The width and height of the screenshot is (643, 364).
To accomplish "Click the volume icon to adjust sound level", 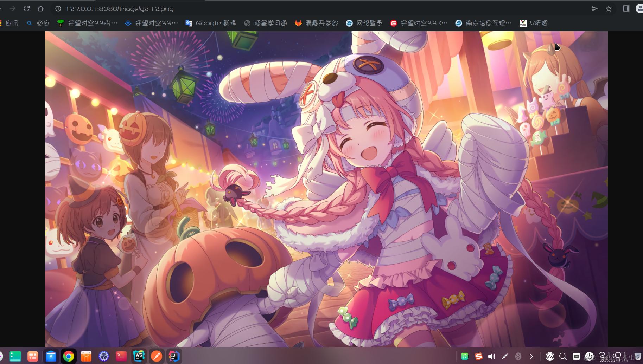I will tap(491, 356).
